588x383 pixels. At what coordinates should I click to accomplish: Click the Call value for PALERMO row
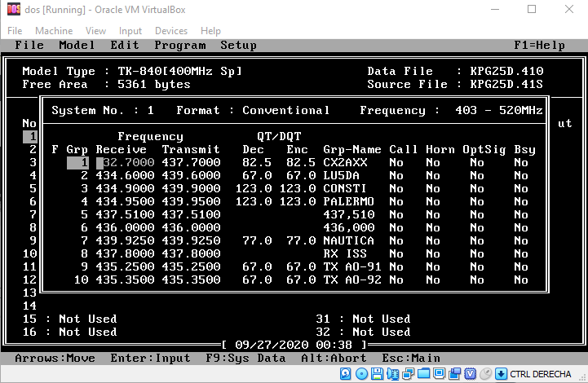(397, 201)
